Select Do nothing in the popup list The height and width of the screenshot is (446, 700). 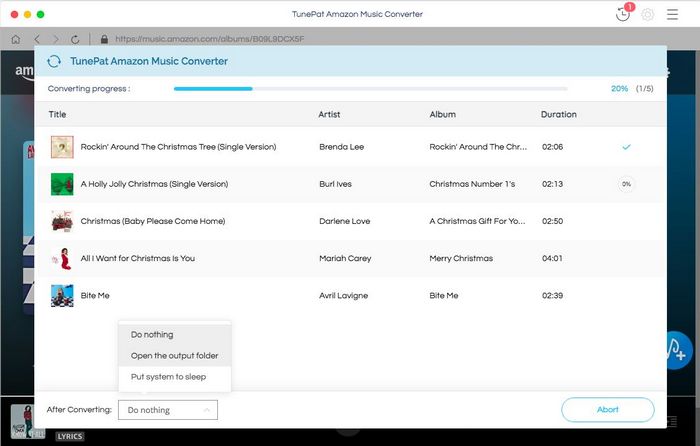175,335
